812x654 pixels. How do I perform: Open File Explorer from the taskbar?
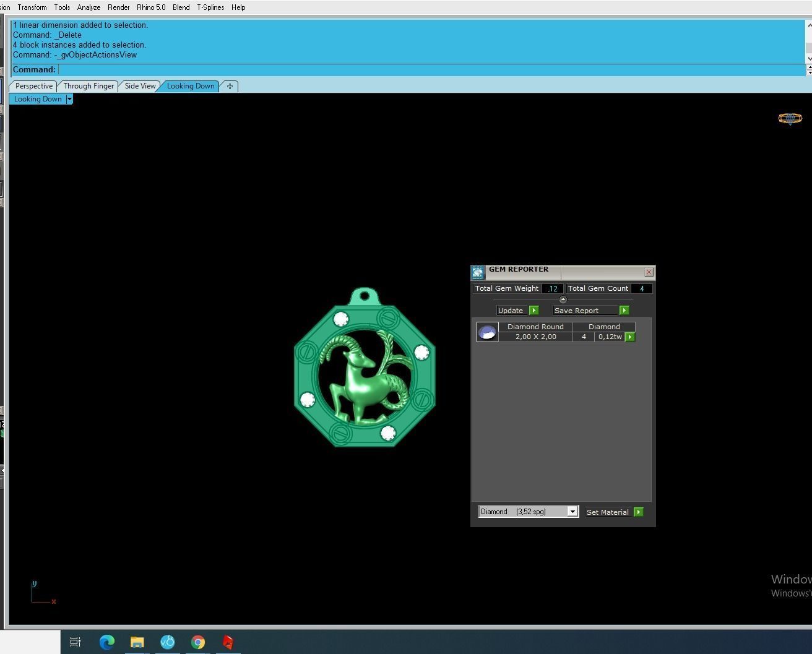pos(137,642)
